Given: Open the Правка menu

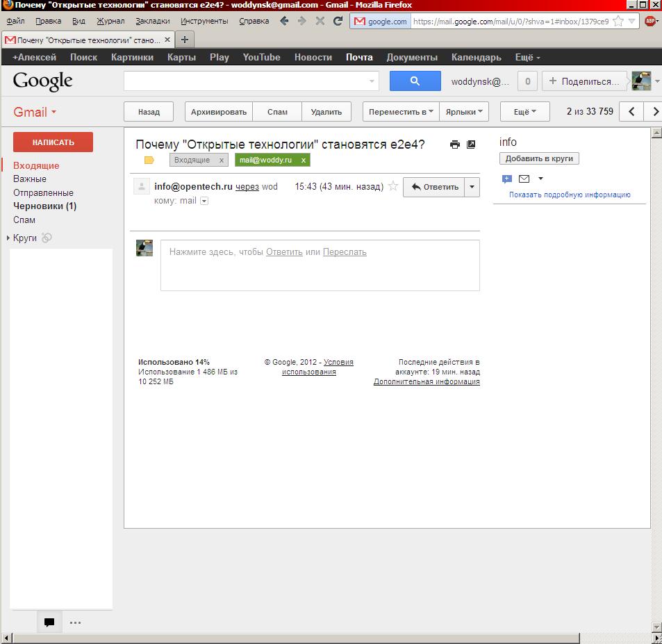Looking at the screenshot, I should pos(48,21).
